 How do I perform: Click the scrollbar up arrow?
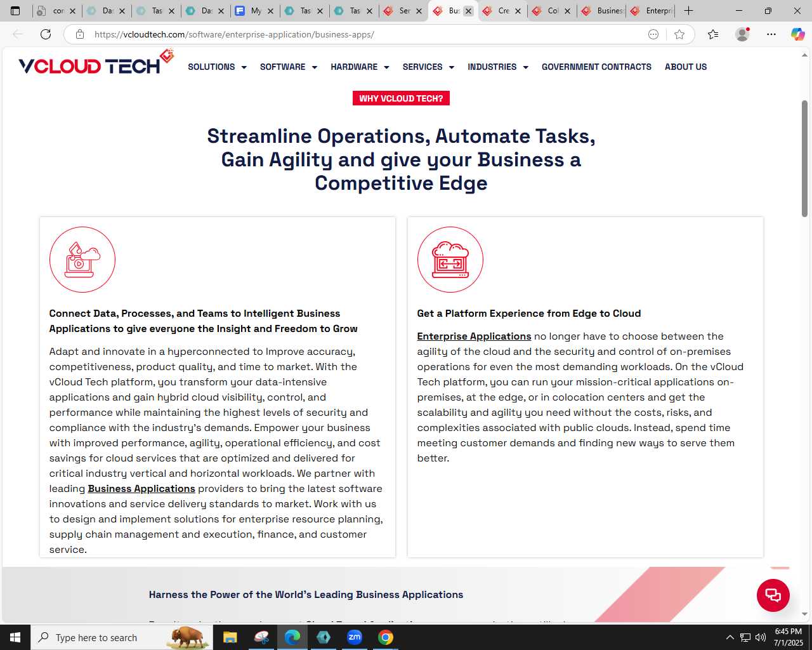pos(804,55)
